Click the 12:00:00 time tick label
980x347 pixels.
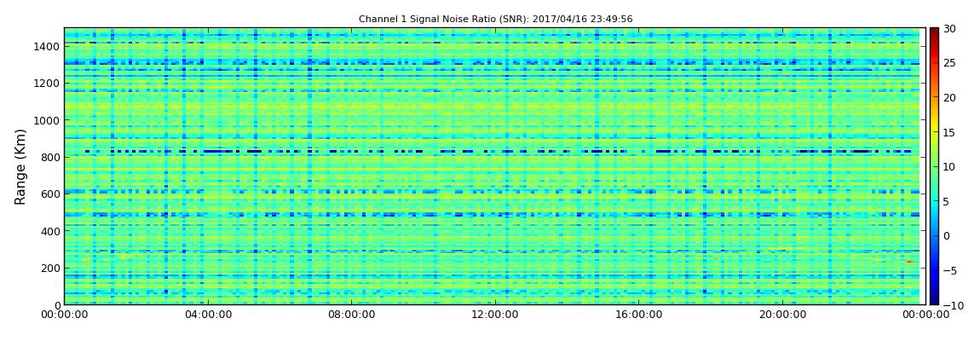[494, 315]
